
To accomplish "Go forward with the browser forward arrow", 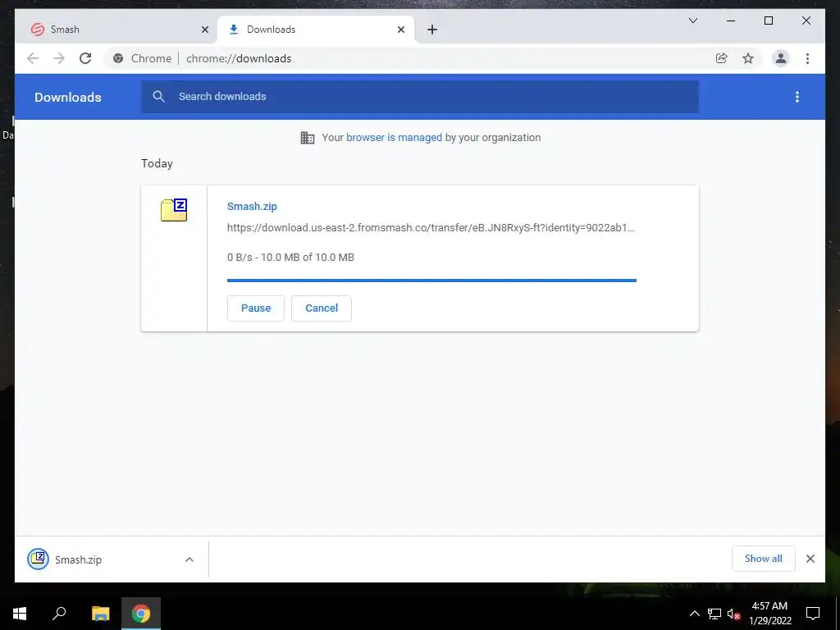I will (59, 58).
